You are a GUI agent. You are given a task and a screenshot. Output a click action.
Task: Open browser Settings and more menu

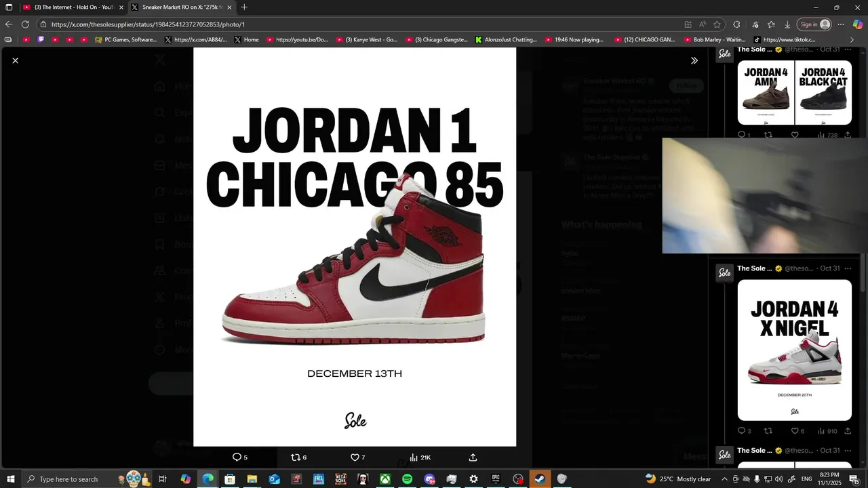point(841,24)
